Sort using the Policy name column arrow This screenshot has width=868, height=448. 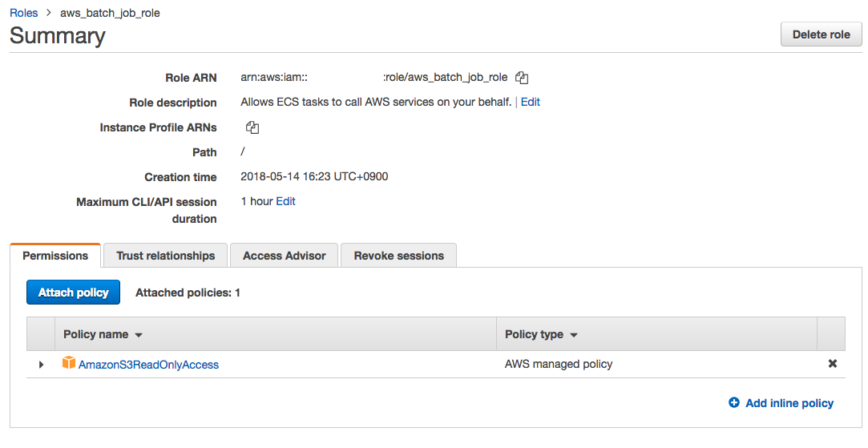pos(139,335)
